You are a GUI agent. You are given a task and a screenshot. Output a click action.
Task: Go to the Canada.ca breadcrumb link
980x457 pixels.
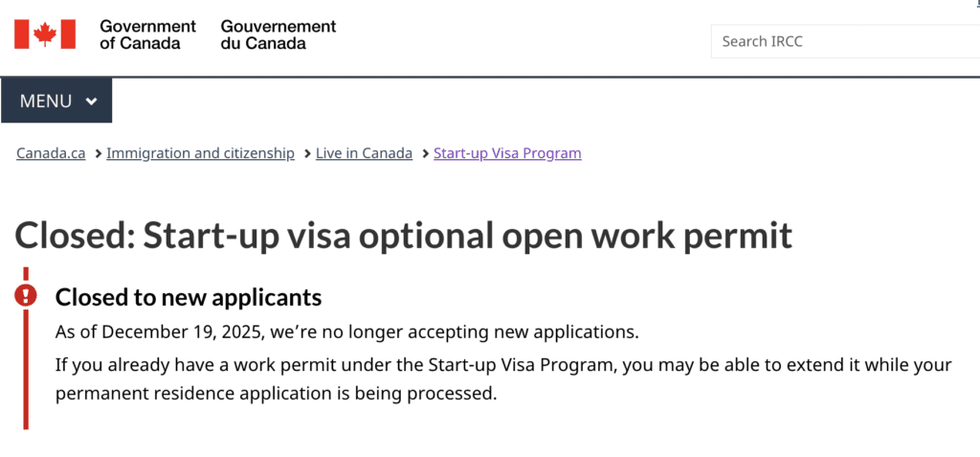[51, 153]
